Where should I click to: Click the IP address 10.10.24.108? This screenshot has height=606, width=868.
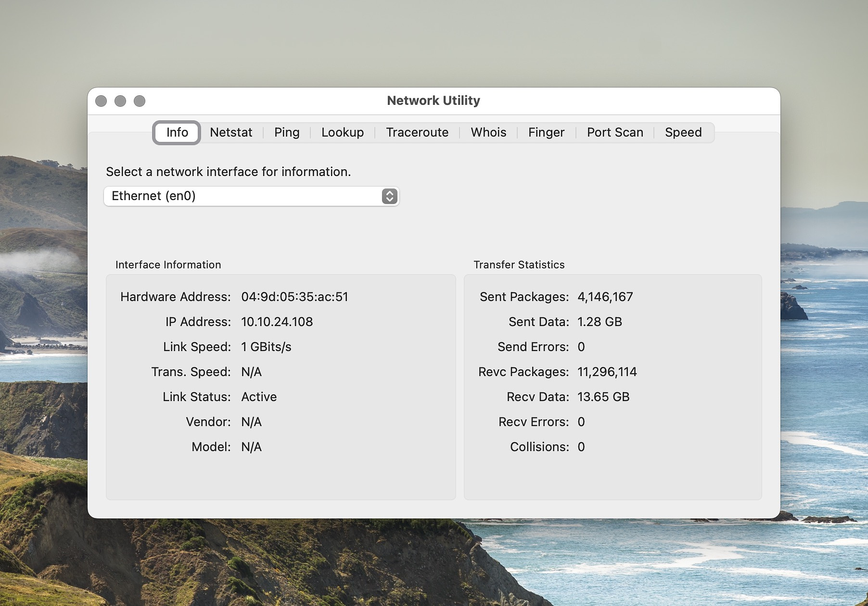[277, 322]
